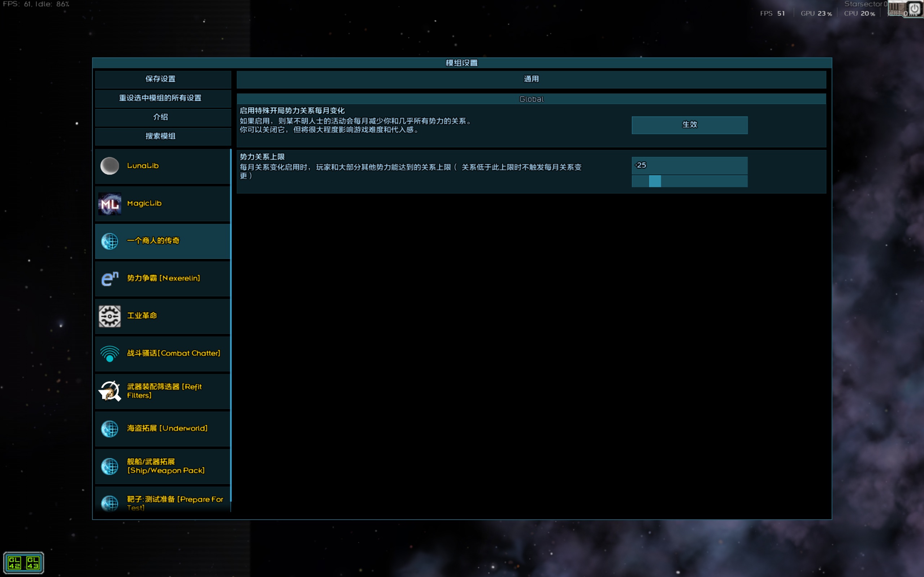Click the LunaLib moon icon
Screen dimensions: 924x577
[109, 166]
